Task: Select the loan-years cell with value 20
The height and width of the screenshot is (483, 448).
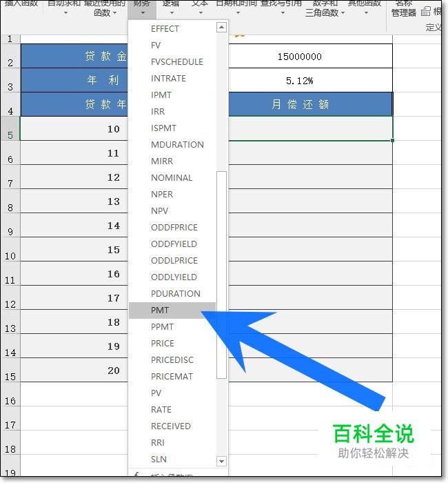Action: coord(74,370)
